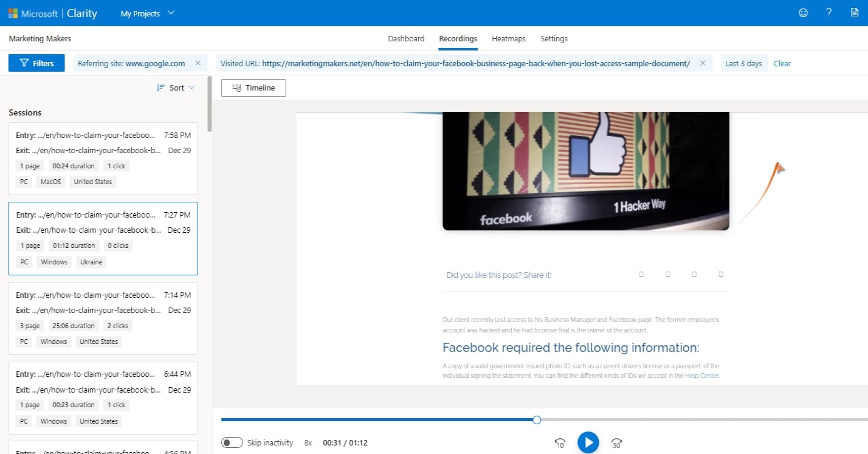Click the Clarity product title

pyautogui.click(x=82, y=13)
